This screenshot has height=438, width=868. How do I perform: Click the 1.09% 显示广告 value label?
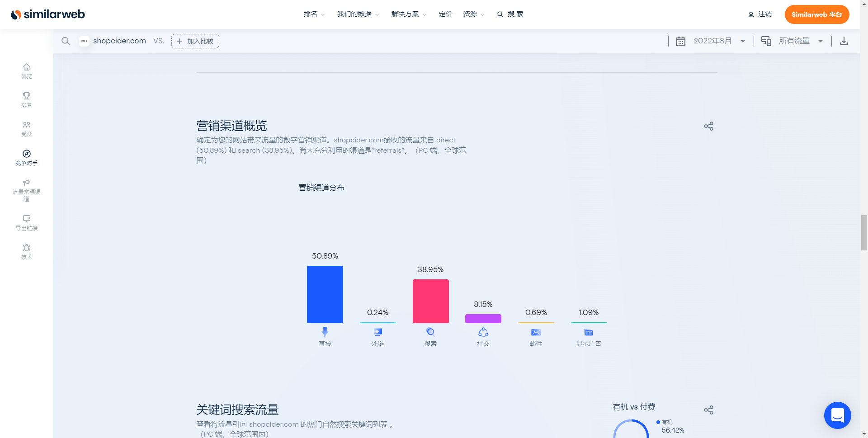pyautogui.click(x=589, y=312)
